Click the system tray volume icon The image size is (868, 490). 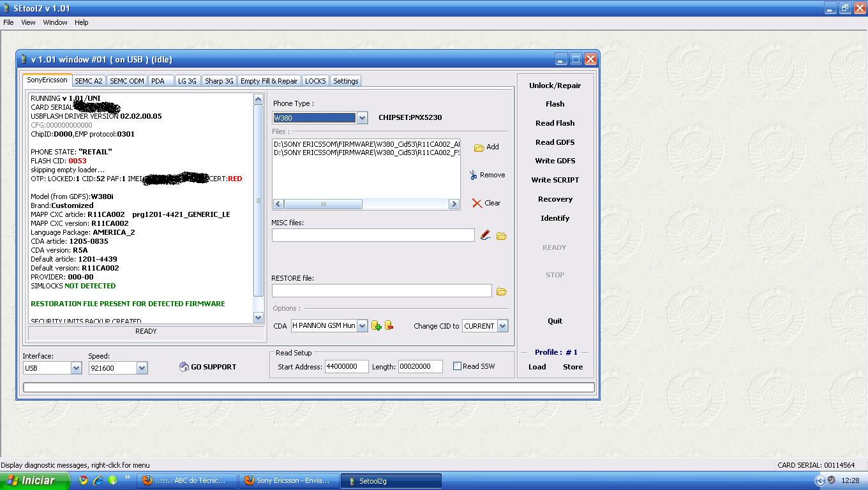(x=832, y=480)
